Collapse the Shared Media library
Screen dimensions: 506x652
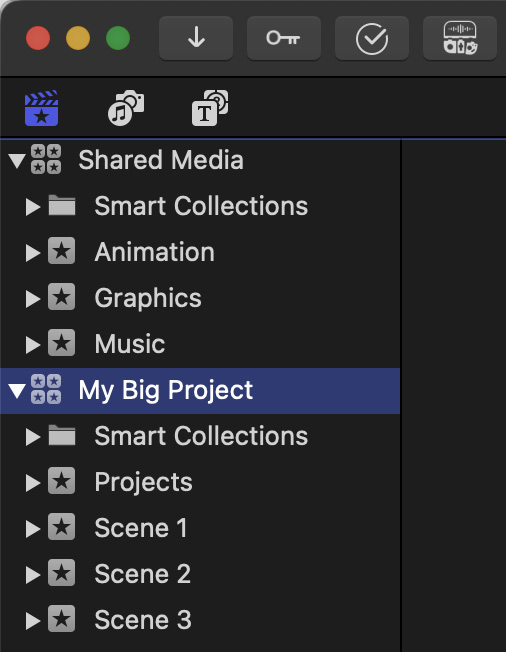17,161
